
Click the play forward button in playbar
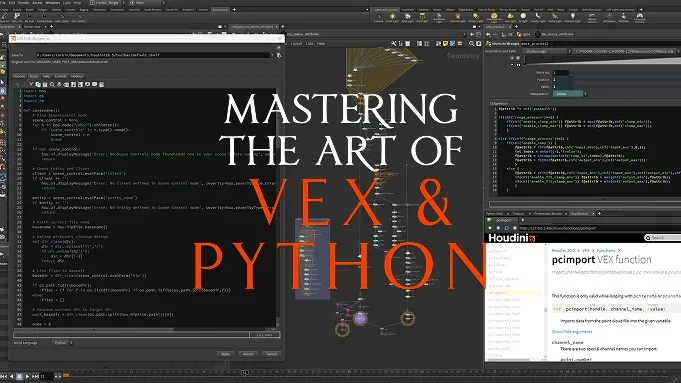[27, 376]
